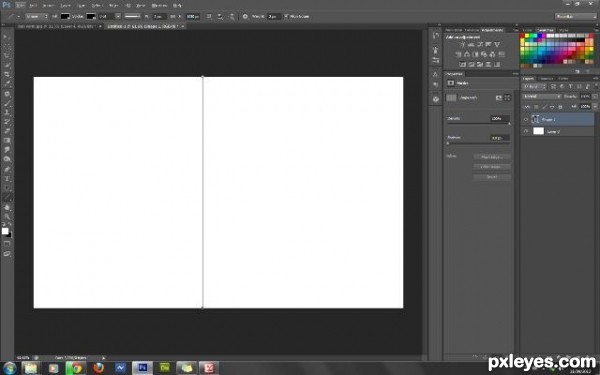Viewport: 600px width, 375px height.
Task: Toggle layer filtering switch in Layers panel
Action: [596, 87]
